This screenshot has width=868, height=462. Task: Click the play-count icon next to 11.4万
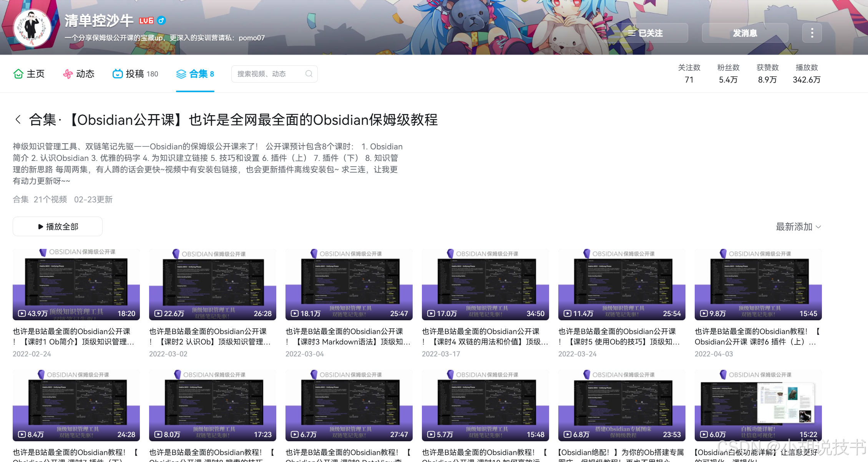pyautogui.click(x=568, y=313)
